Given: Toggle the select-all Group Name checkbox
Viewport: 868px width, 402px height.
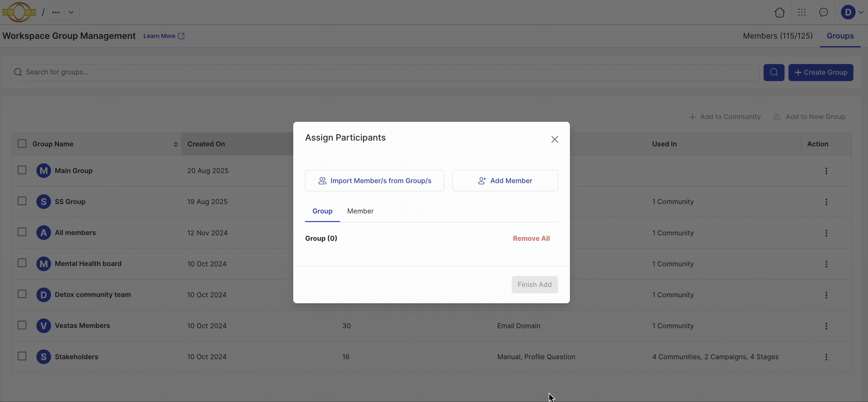Looking at the screenshot, I should (x=22, y=144).
